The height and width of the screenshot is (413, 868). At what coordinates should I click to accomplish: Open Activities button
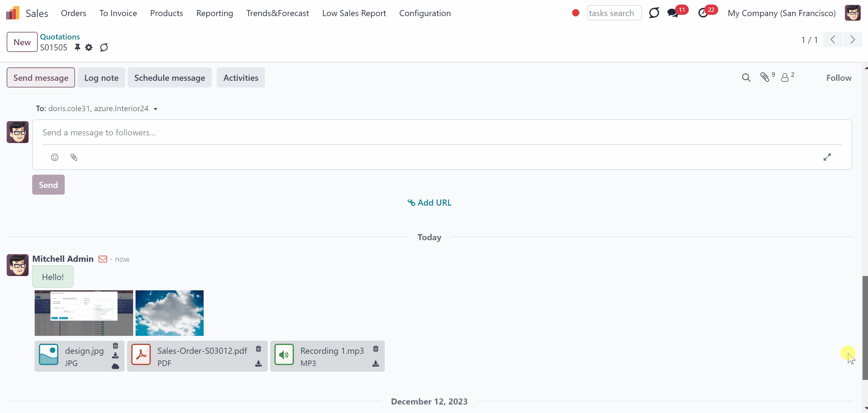coord(241,77)
